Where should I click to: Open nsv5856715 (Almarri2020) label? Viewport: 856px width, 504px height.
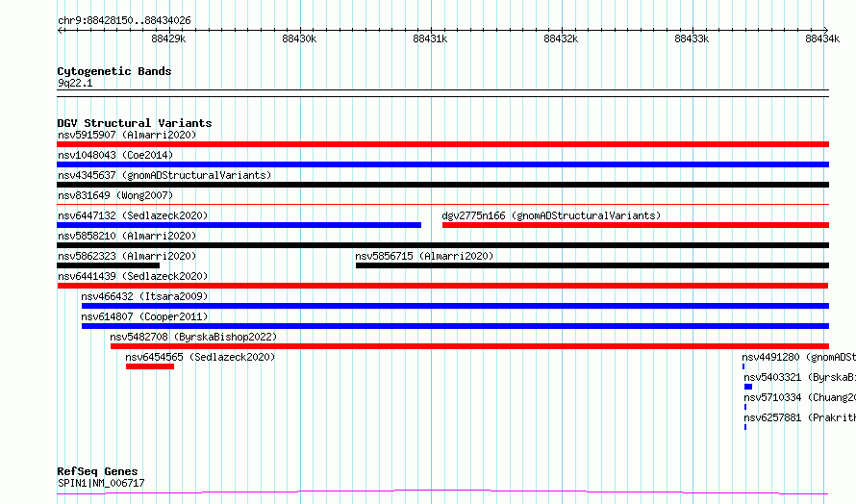tap(424, 256)
